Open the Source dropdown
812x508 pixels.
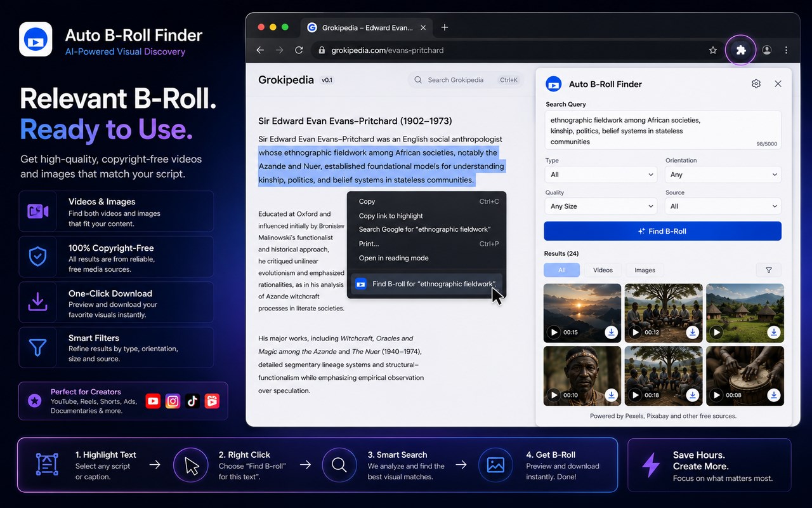click(x=723, y=206)
